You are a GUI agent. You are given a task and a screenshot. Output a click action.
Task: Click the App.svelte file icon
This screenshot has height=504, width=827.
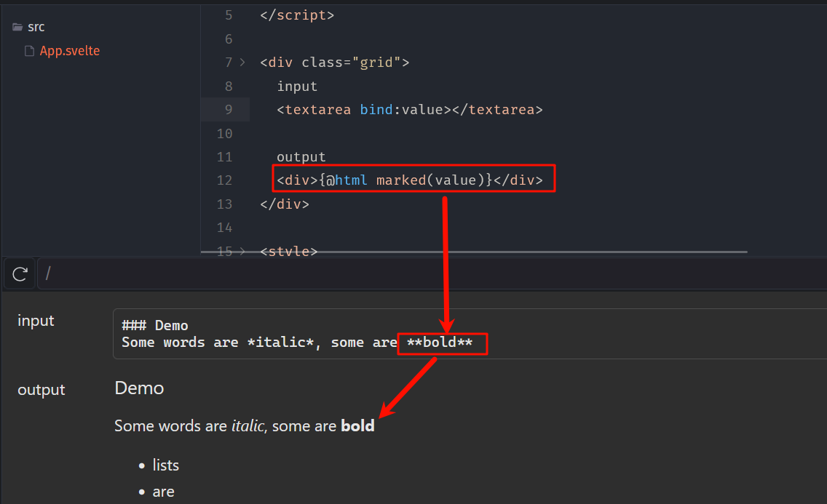[x=29, y=51]
